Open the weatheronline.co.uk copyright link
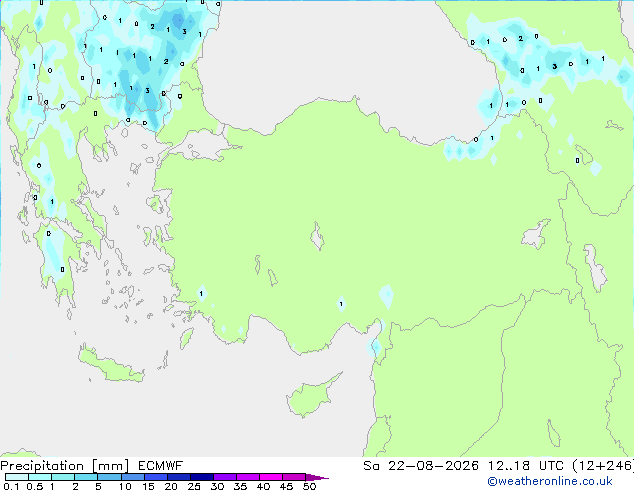The height and width of the screenshot is (490, 634). coord(550,481)
